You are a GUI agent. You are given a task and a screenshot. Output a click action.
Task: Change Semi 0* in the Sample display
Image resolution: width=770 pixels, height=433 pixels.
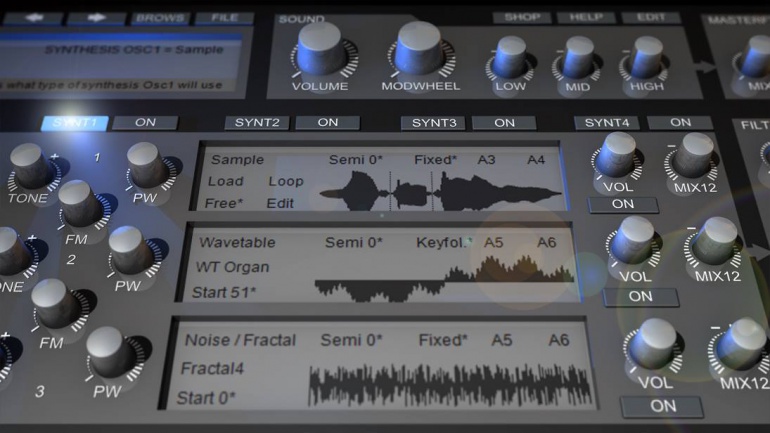point(356,160)
